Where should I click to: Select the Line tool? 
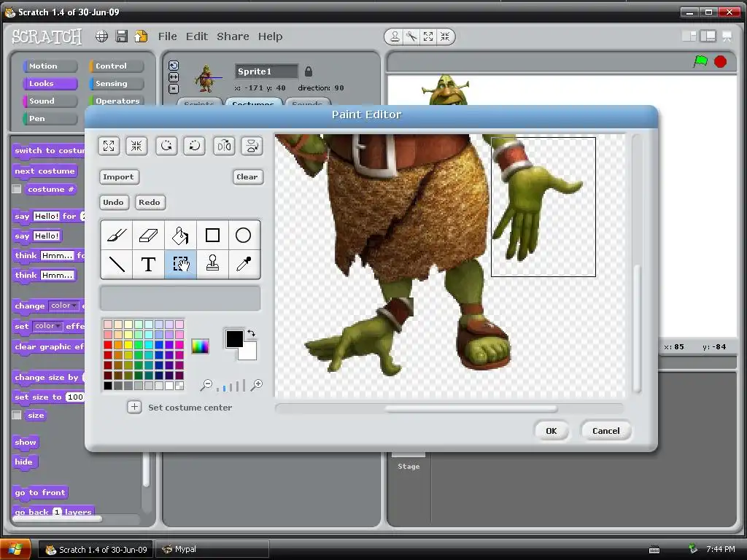(117, 264)
